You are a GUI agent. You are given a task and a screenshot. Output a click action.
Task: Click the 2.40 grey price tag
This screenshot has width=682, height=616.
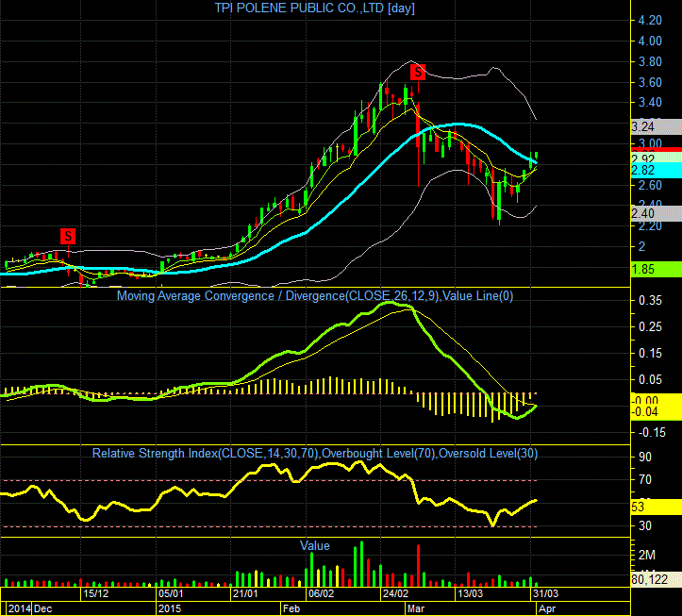656,213
